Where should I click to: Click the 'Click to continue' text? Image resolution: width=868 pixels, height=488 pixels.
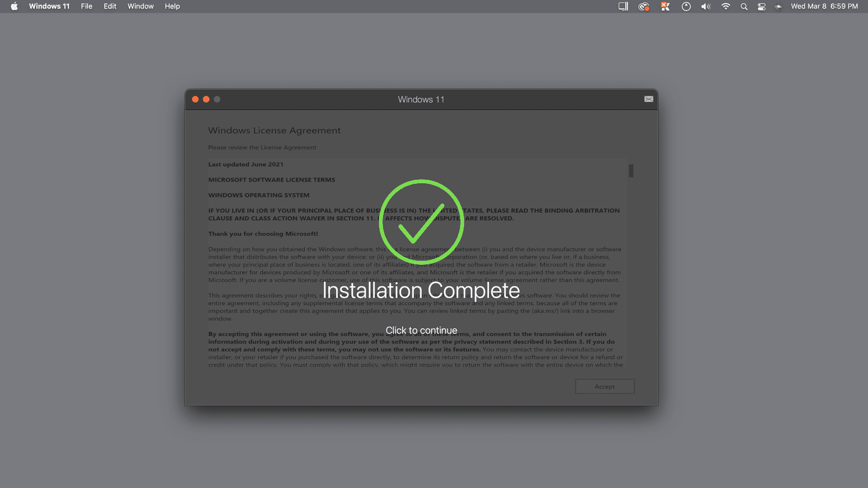pos(421,331)
